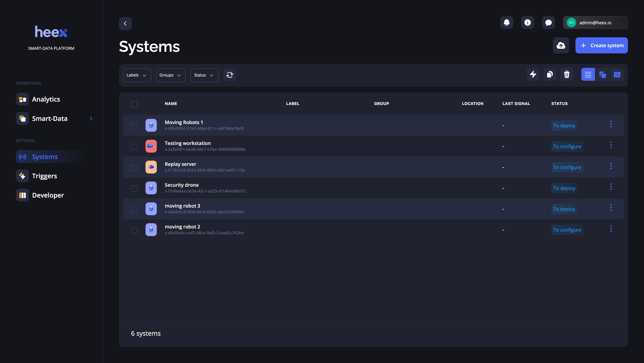Toggle the select-all checkbox in header

pyautogui.click(x=134, y=104)
